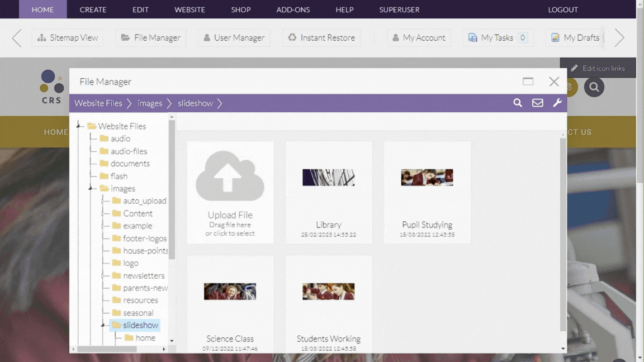Select the Science Class image
Screen dimensions: 644x362
coord(230,291)
